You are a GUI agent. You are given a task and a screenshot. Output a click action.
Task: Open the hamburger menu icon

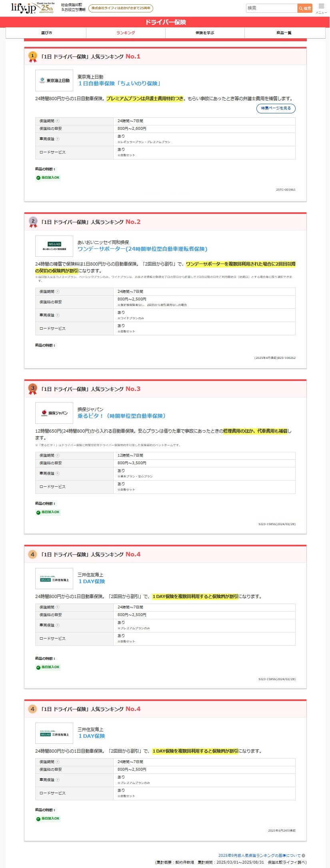click(x=321, y=8)
